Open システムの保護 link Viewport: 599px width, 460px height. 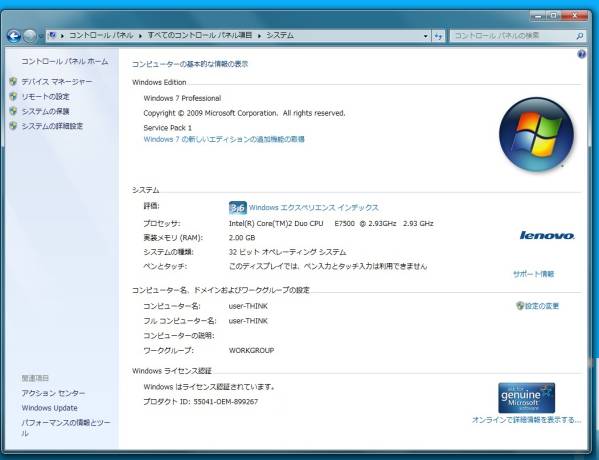coord(45,111)
